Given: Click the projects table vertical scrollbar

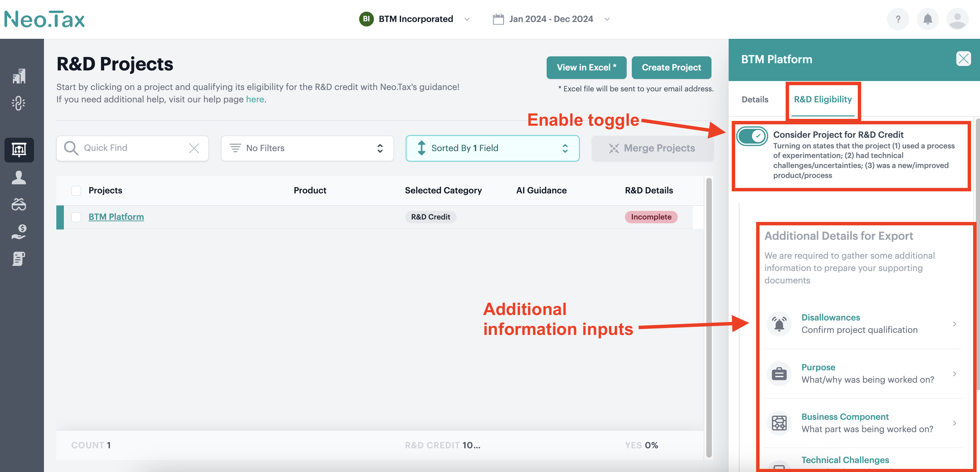Looking at the screenshot, I should 709,318.
